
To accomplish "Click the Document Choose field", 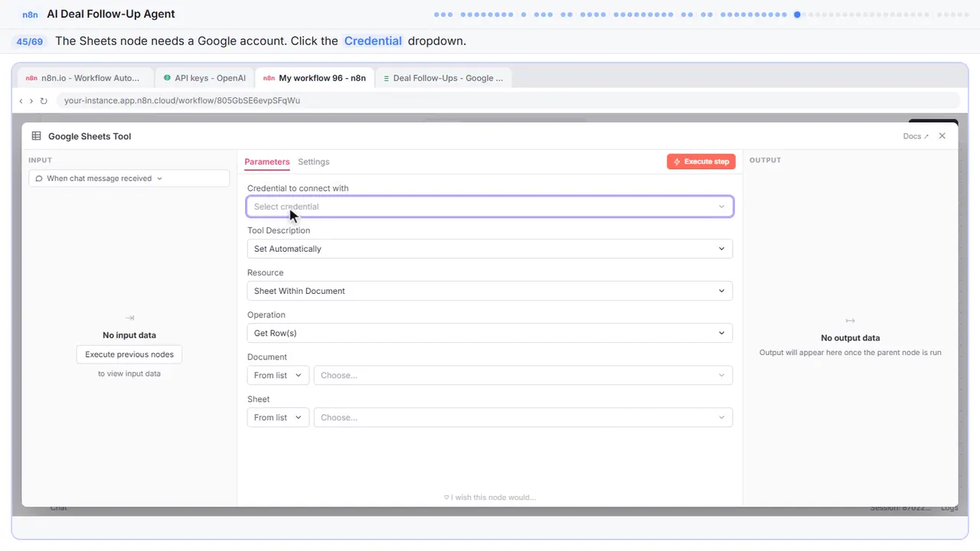I will click(x=523, y=375).
